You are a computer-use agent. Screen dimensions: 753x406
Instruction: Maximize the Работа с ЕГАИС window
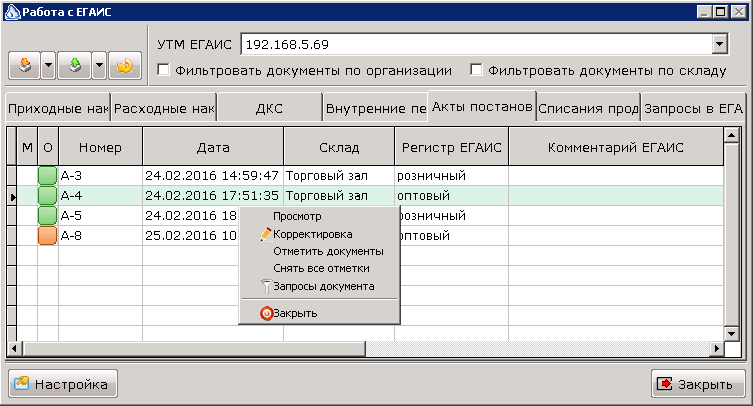click(x=721, y=12)
